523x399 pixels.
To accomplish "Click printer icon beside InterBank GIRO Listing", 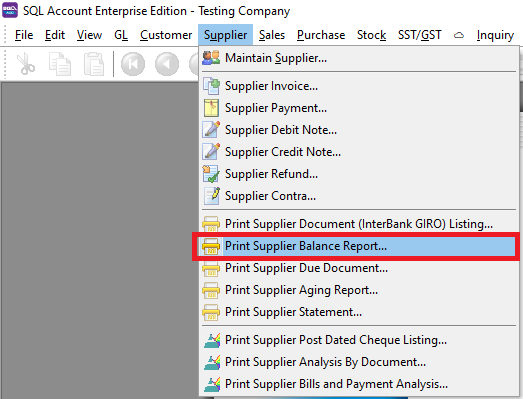I will (x=211, y=224).
